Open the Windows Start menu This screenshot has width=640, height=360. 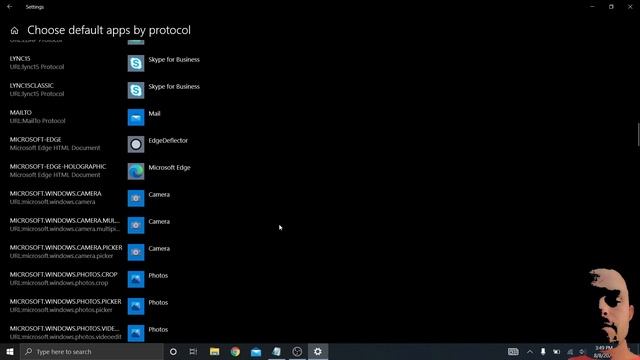coord(10,351)
